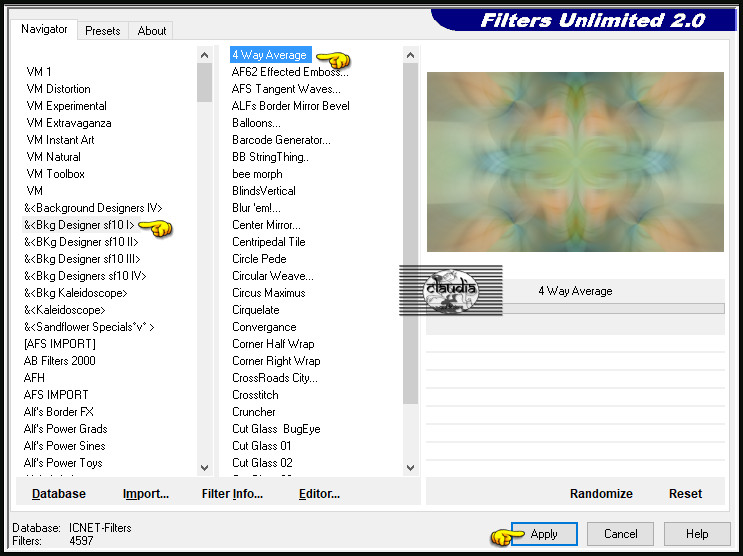Select Convergance filter
Screen dimensions: 743x556
tap(264, 327)
